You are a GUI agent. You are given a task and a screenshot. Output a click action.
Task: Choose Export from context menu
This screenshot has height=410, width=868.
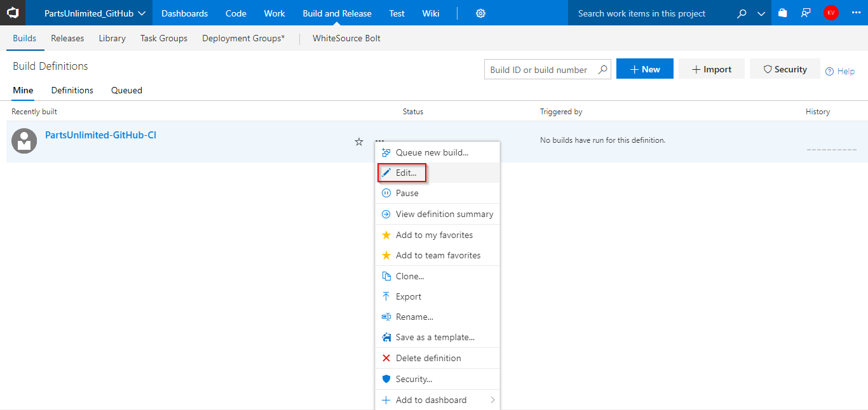tap(438, 296)
